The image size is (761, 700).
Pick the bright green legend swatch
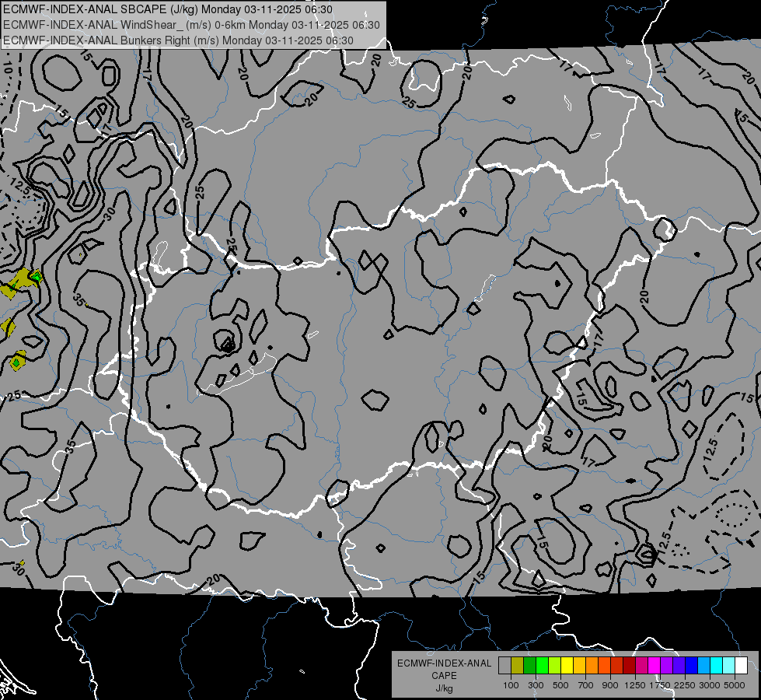click(x=542, y=665)
